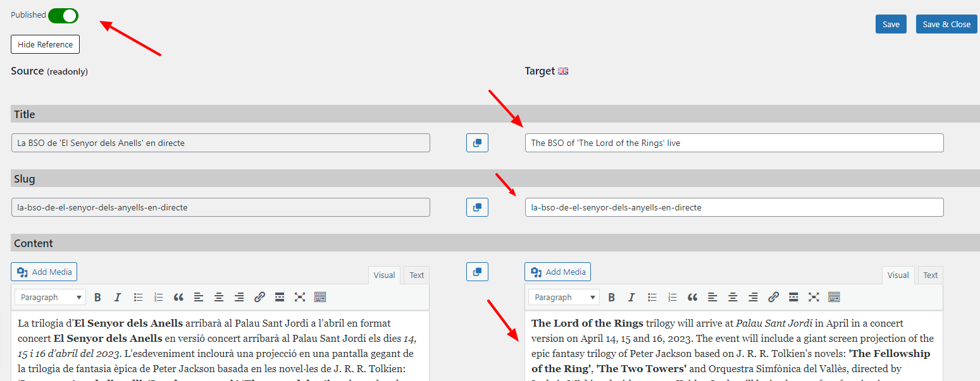
Task: Click Add Media in target editor
Action: pos(557,272)
